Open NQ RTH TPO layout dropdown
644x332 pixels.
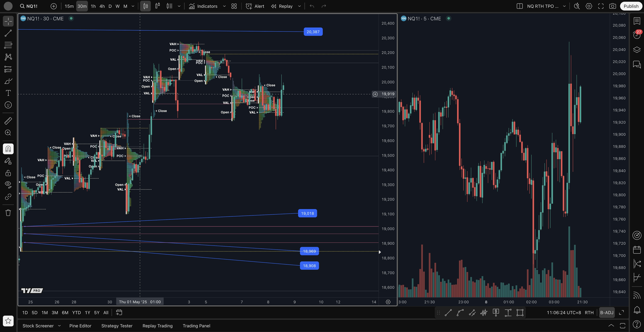click(x=564, y=6)
